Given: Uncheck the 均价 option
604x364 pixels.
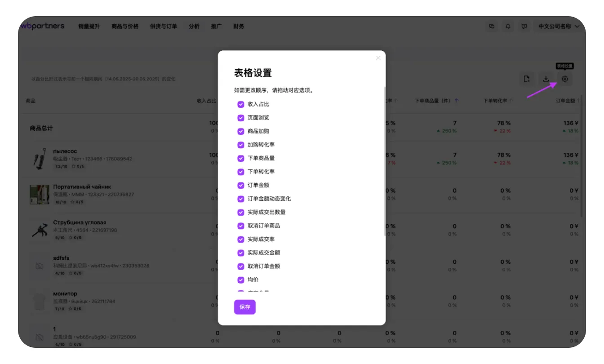Looking at the screenshot, I should click(240, 279).
